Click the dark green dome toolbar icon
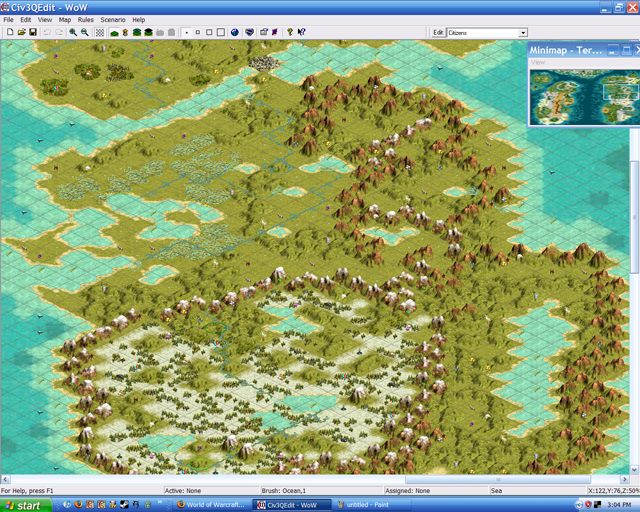The width and height of the screenshot is (640, 512). (x=149, y=32)
